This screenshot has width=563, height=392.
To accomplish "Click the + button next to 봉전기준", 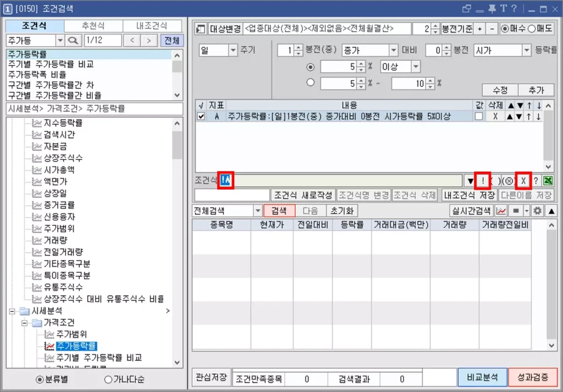I will [x=479, y=29].
